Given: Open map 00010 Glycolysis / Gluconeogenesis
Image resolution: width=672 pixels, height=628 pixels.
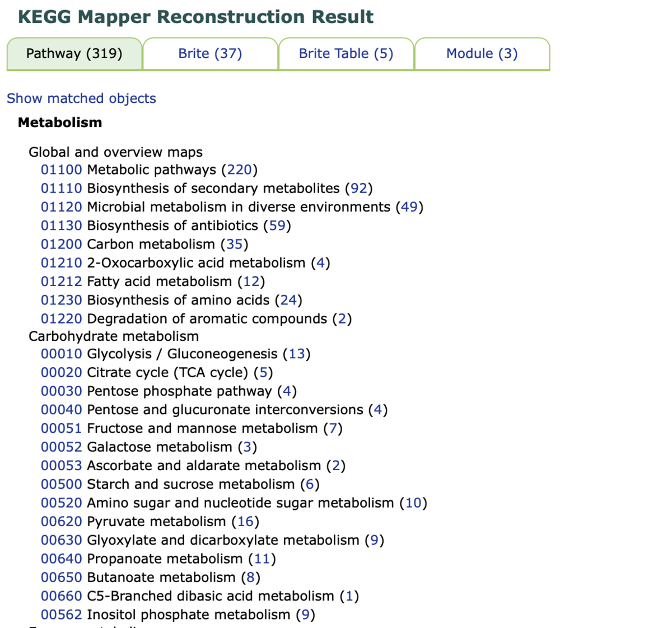Looking at the screenshot, I should pyautogui.click(x=62, y=354).
